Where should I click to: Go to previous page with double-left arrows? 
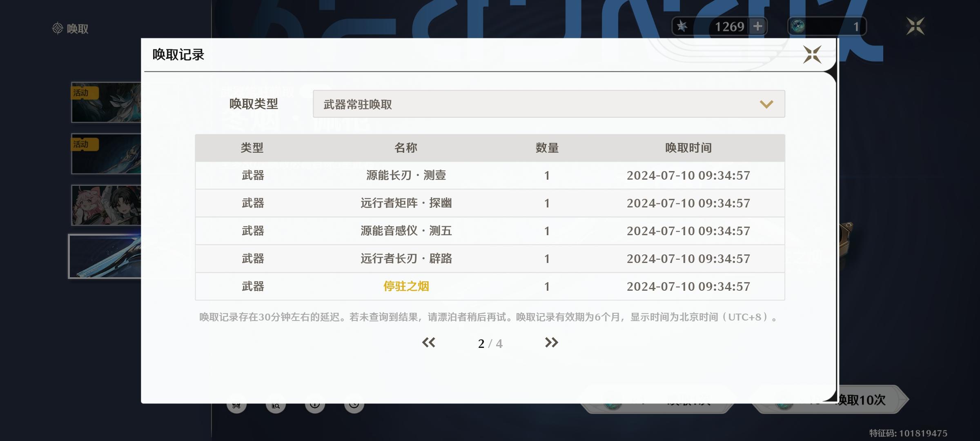click(x=428, y=343)
